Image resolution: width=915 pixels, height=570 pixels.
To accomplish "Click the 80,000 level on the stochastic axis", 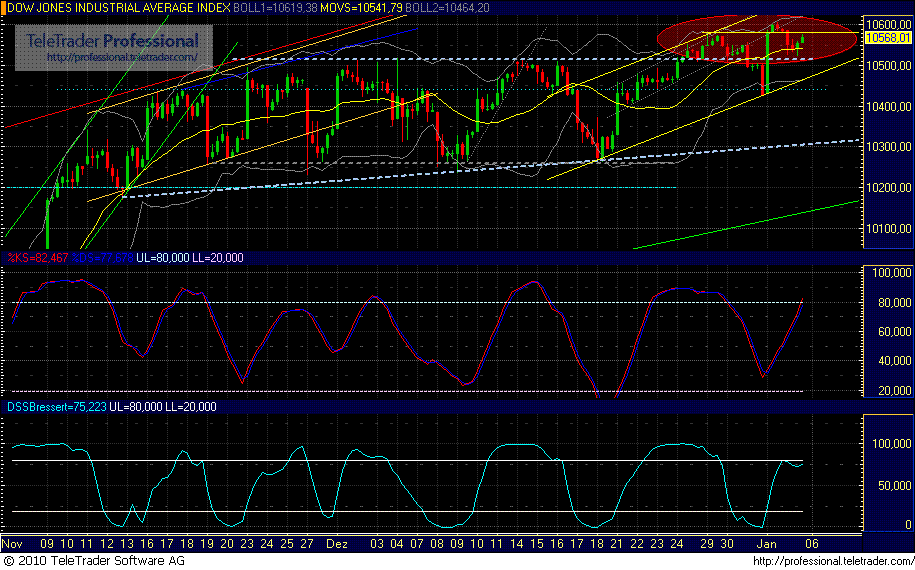I will (888, 302).
